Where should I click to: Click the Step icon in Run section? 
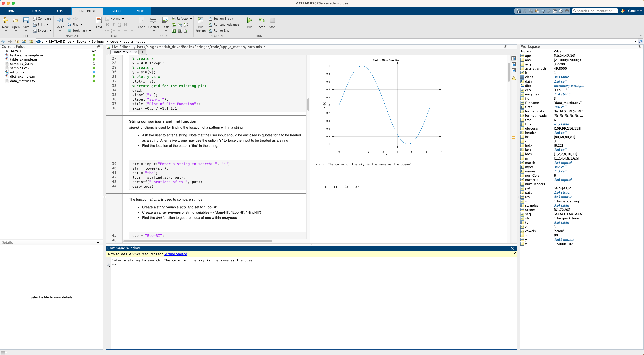(x=262, y=21)
